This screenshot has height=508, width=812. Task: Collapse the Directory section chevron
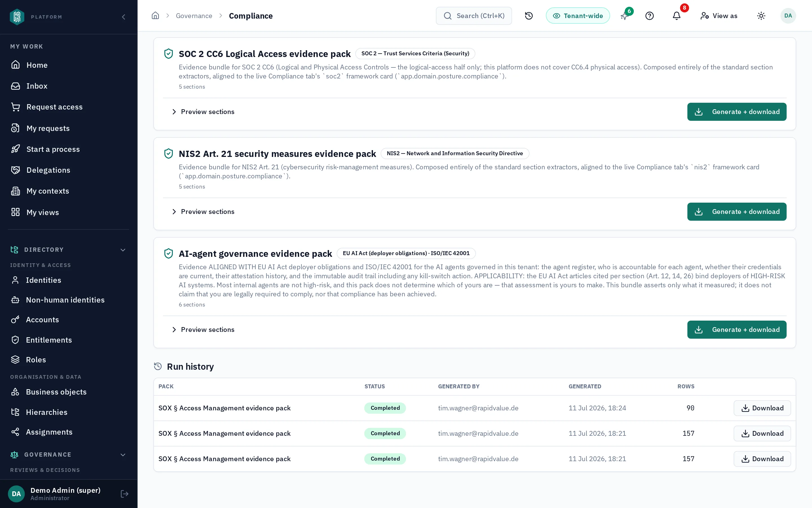[123, 250]
